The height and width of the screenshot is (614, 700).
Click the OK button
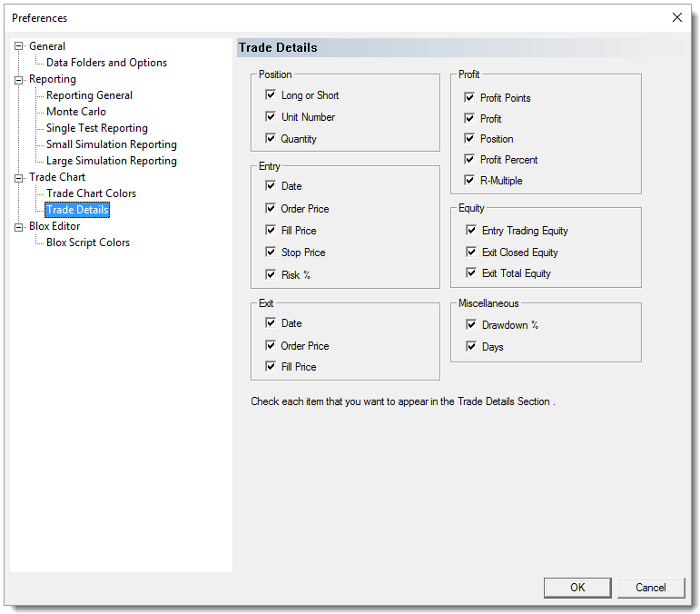577,588
